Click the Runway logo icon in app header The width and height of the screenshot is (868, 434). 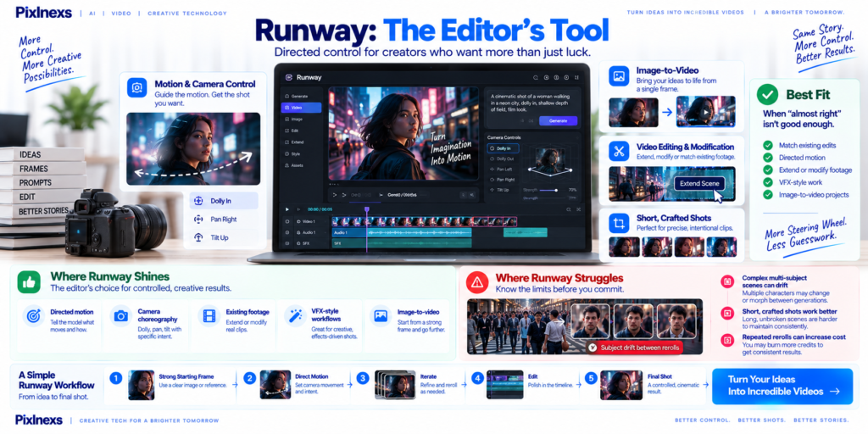[288, 77]
